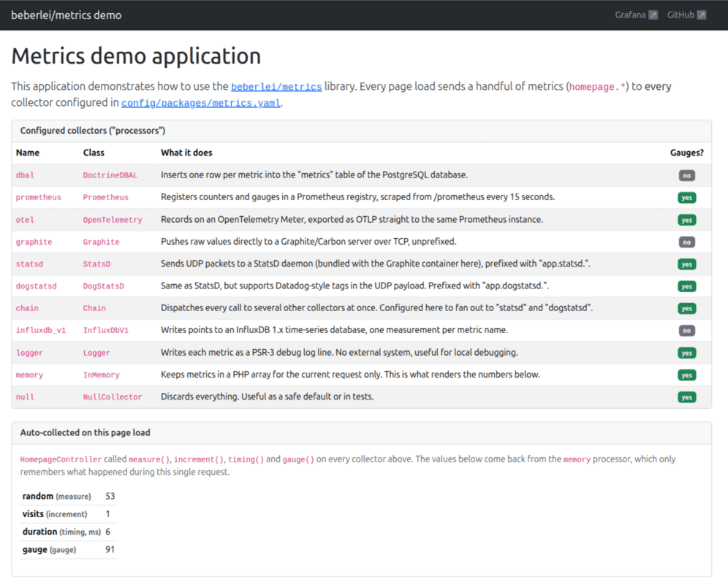Click the timing() code text
728x585 pixels.
246,459
